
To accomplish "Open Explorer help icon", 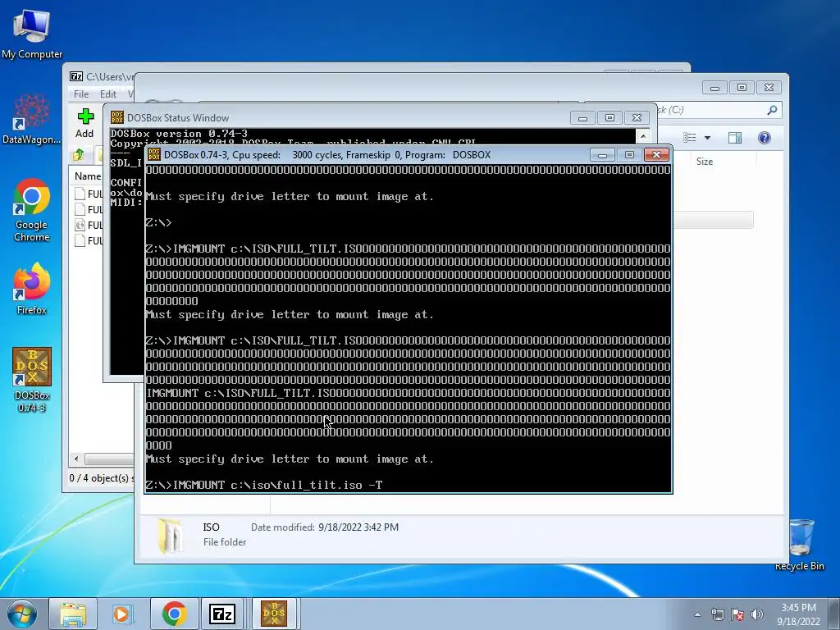I will coord(765,138).
